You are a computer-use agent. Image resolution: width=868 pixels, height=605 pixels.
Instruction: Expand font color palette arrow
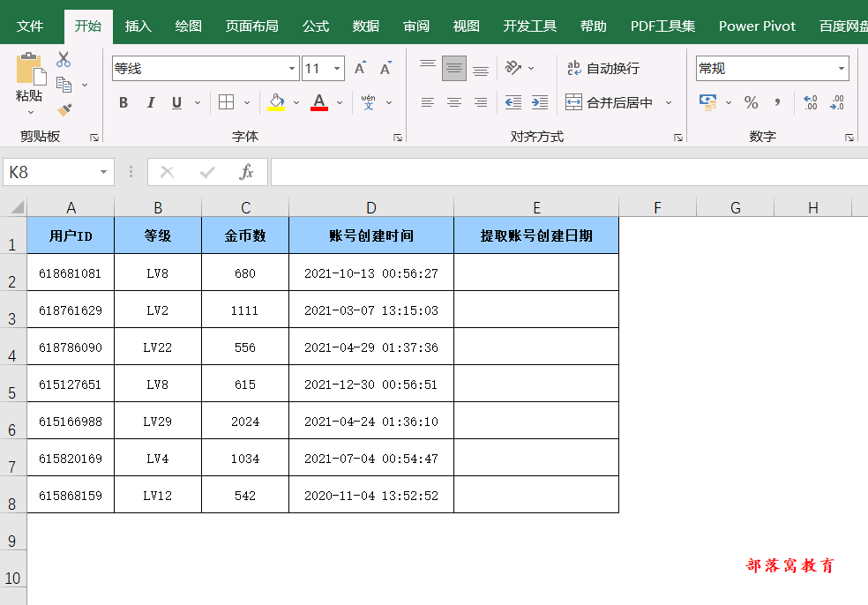coord(340,102)
